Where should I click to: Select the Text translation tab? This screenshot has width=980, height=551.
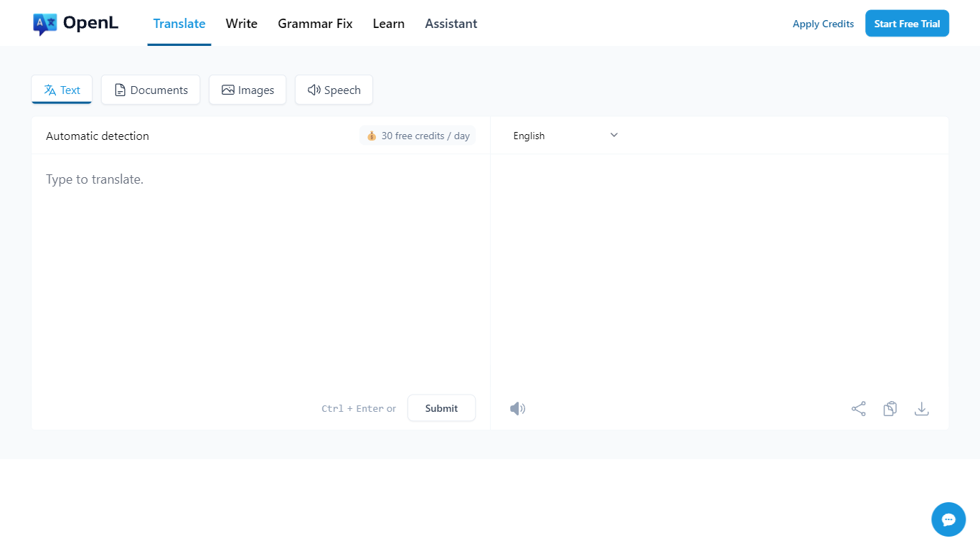pyautogui.click(x=62, y=90)
